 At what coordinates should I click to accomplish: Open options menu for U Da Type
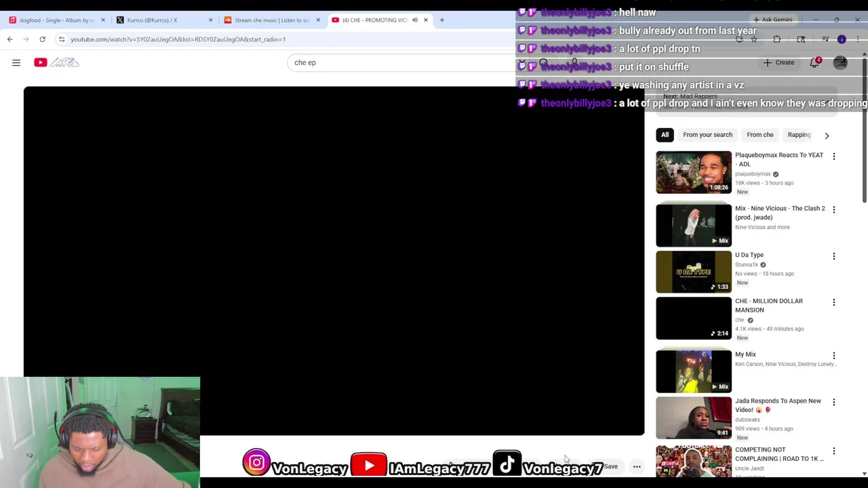tap(834, 256)
